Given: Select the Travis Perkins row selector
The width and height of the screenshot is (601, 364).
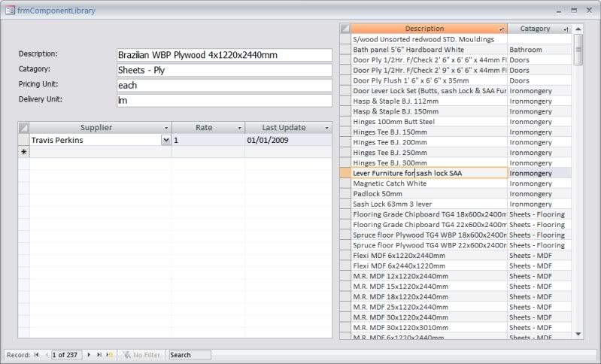Looking at the screenshot, I should click(x=24, y=140).
